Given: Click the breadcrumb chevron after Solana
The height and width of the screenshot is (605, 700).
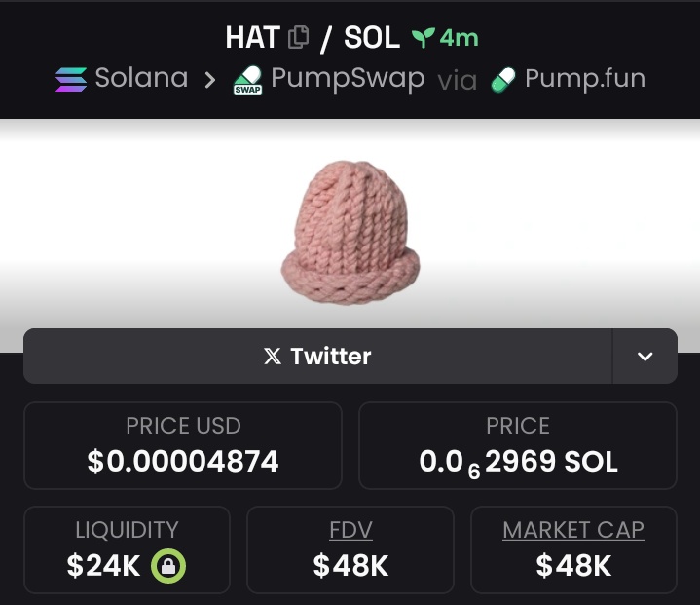Looking at the screenshot, I should pos(210,80).
